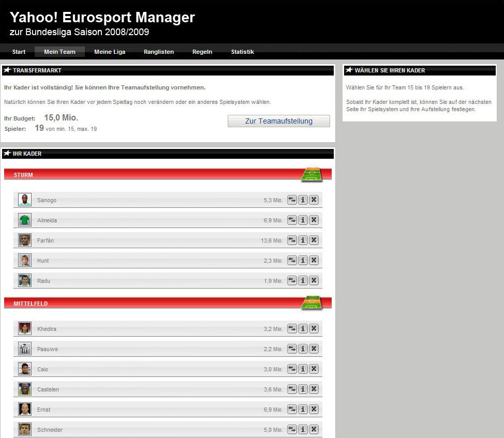Click swap icon in Khedira's row
504x438 pixels.
coord(292,328)
